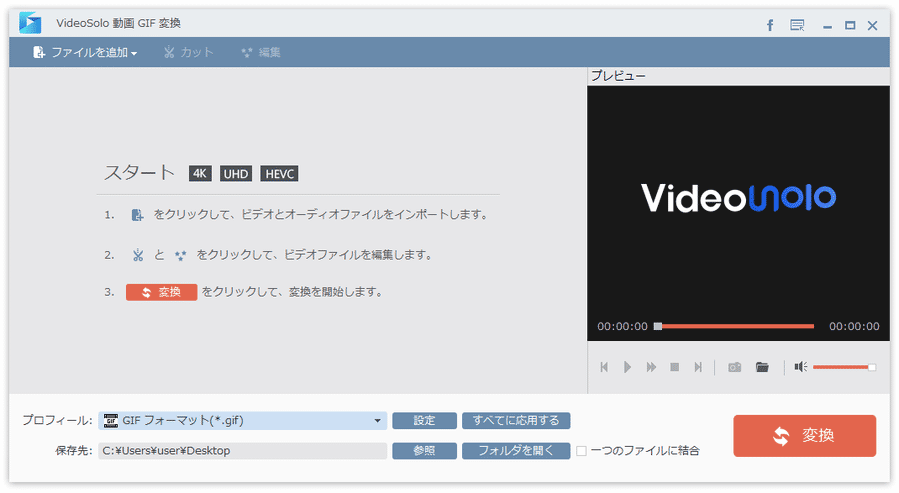Click the GIF icon in profile field

[x=111, y=421]
